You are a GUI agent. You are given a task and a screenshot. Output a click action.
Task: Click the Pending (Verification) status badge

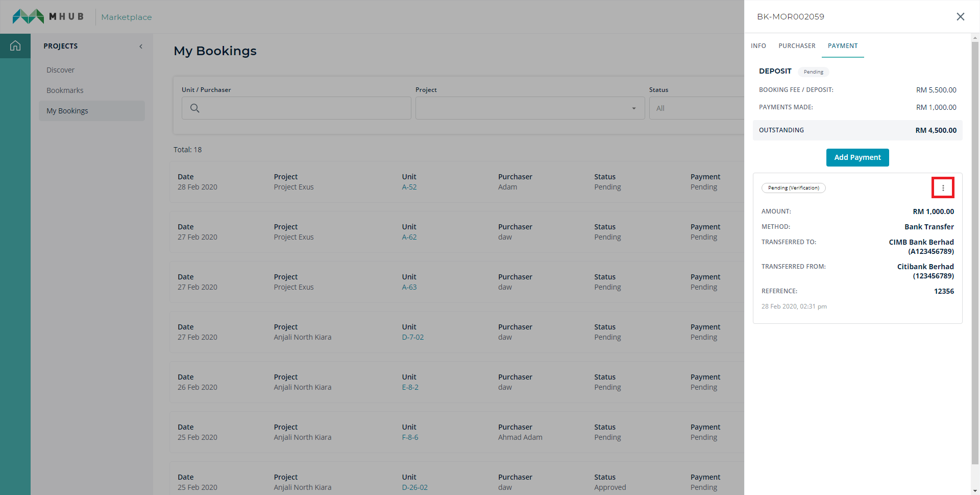(793, 188)
